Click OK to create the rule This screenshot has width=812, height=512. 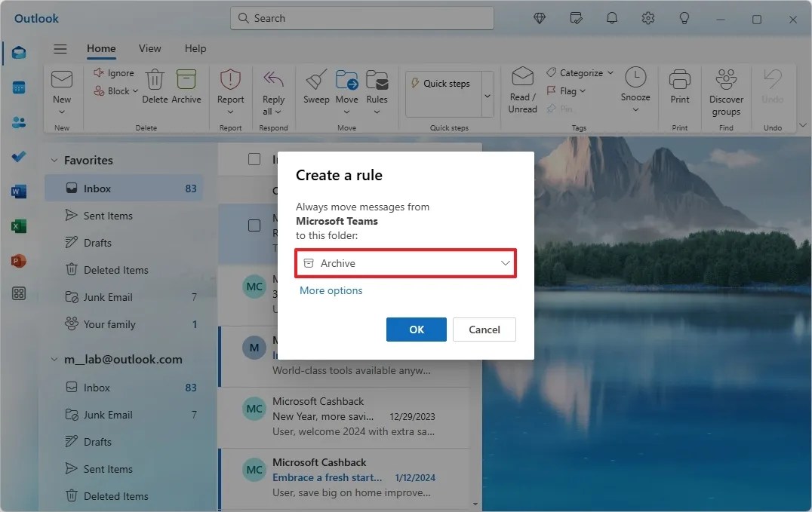click(416, 330)
